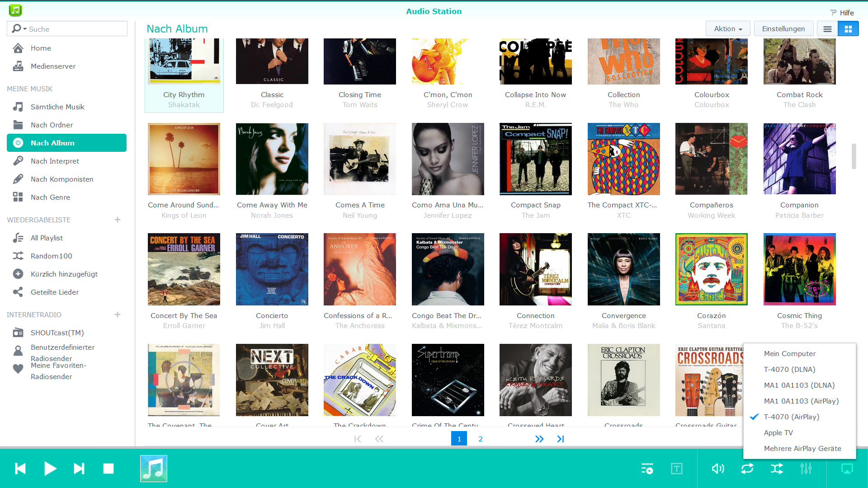Toggle repeat mode

[x=747, y=469]
